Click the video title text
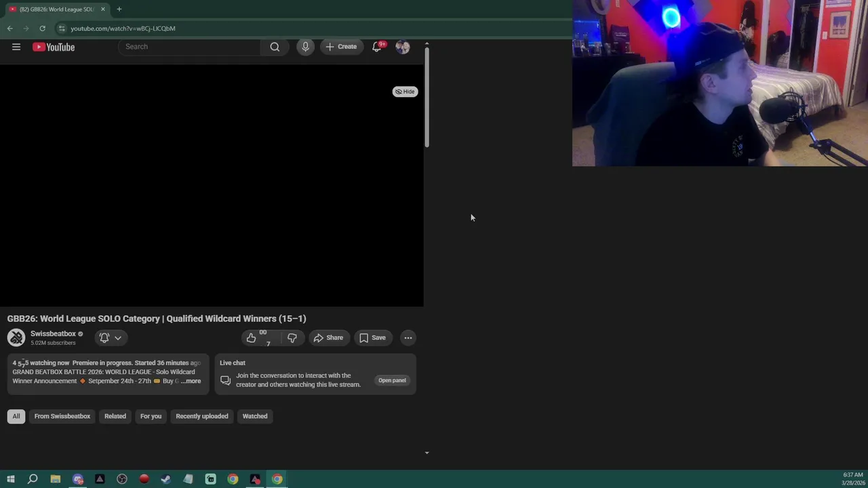 [x=157, y=319]
